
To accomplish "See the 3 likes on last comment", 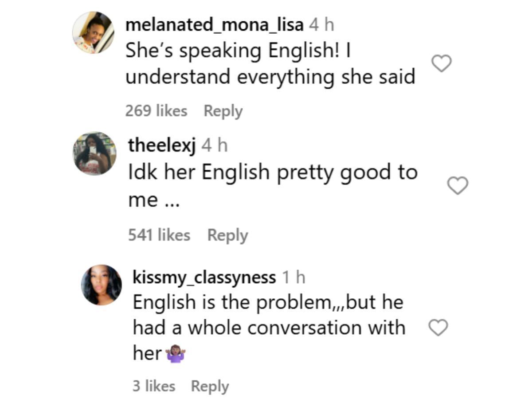I will coord(154,386).
